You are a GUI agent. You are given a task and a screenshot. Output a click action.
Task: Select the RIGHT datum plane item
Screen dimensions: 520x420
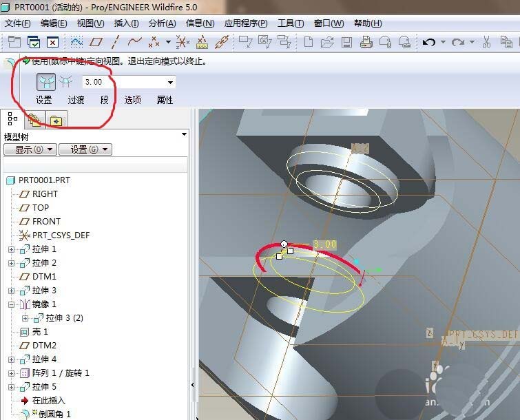(39, 194)
